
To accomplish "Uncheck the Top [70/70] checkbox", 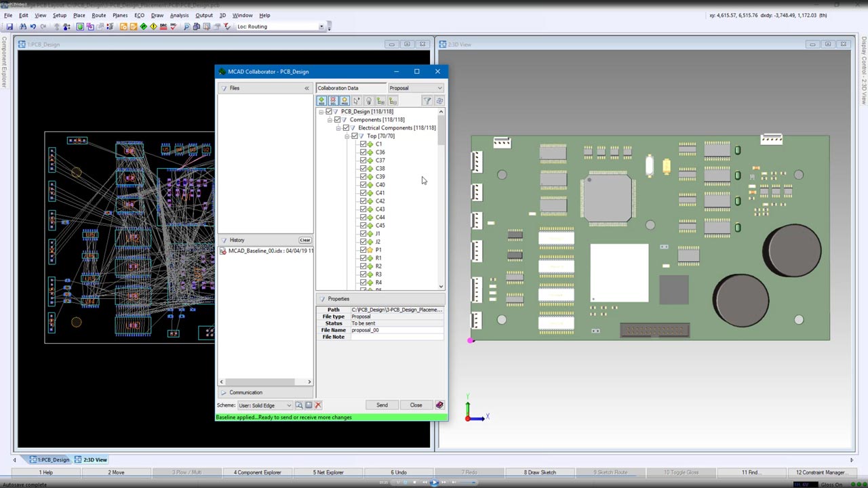I will coord(355,136).
